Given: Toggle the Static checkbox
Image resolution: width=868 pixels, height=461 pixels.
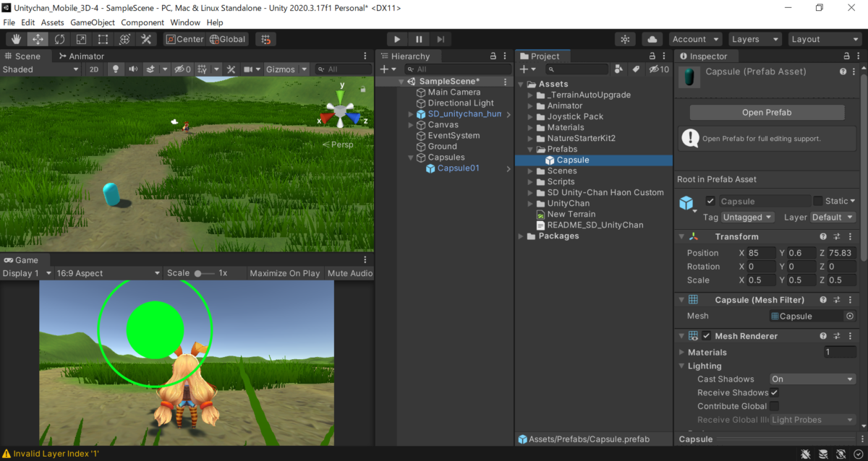Looking at the screenshot, I should pyautogui.click(x=818, y=202).
